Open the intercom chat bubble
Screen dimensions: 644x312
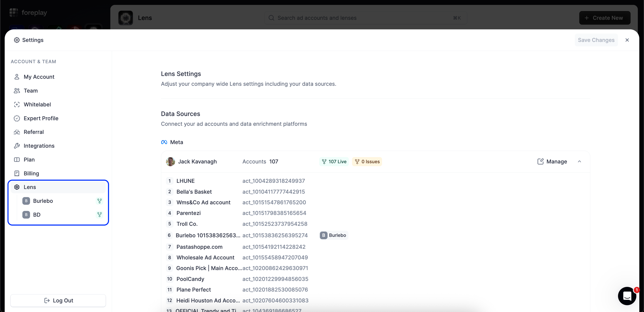(627, 296)
